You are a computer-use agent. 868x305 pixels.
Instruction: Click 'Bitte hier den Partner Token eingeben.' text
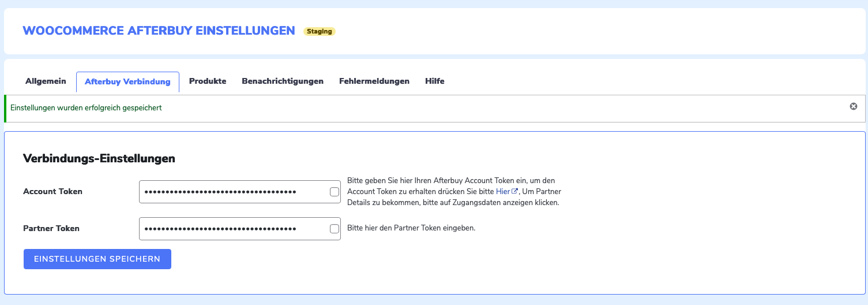click(411, 228)
